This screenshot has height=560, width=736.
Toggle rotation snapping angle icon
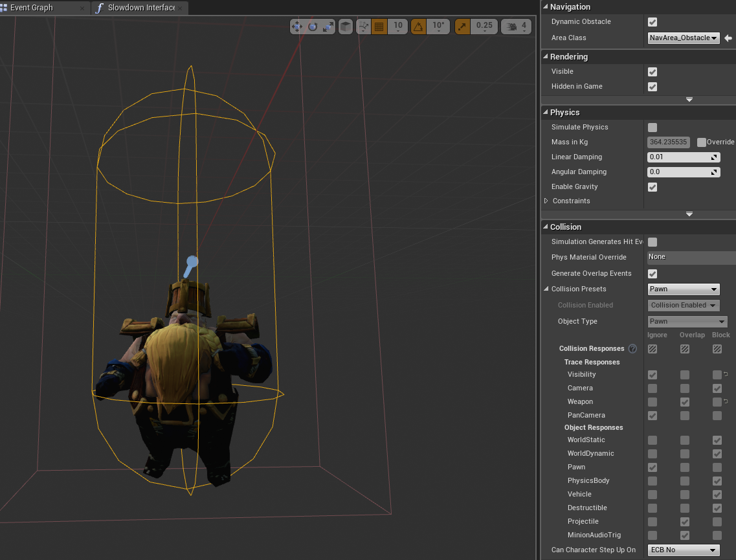click(418, 27)
